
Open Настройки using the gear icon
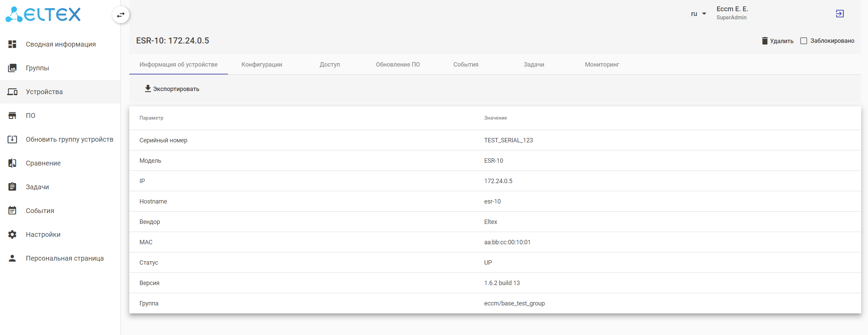[12, 234]
